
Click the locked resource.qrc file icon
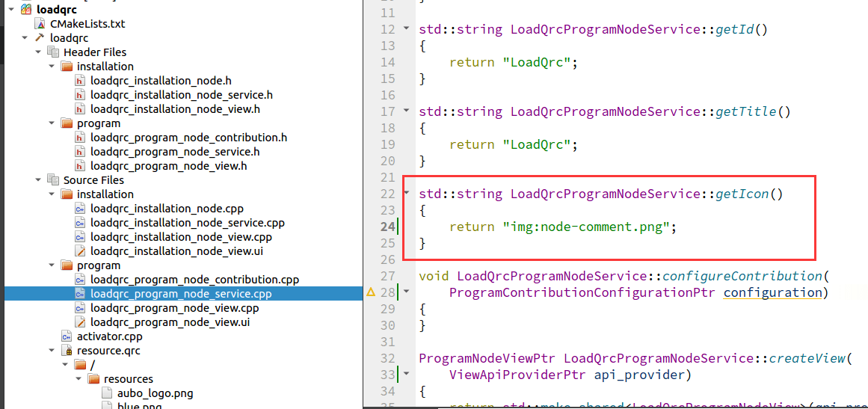(67, 351)
